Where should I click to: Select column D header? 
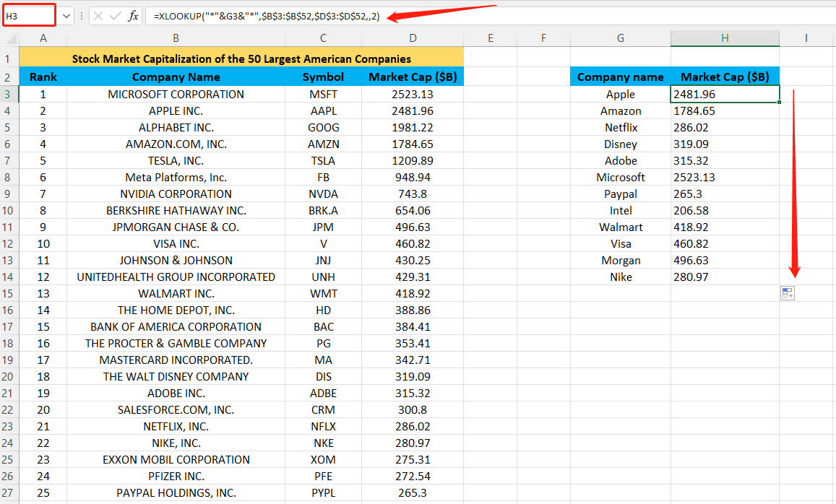413,37
